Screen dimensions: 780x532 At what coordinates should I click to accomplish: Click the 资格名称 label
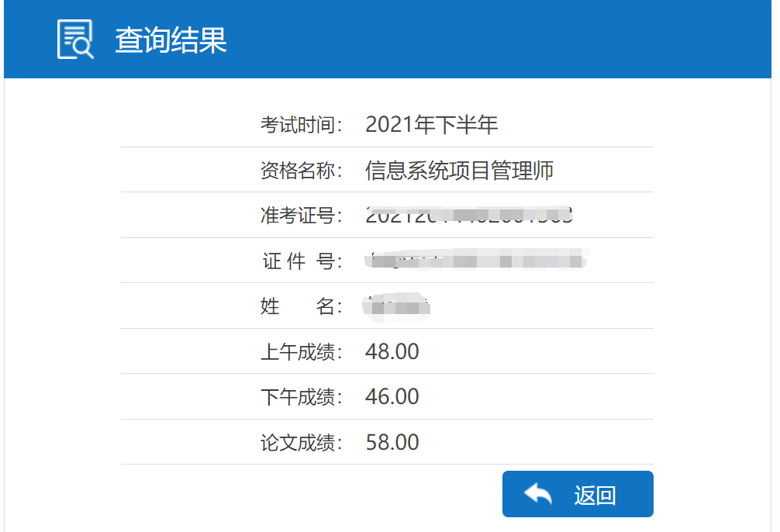[302, 171]
